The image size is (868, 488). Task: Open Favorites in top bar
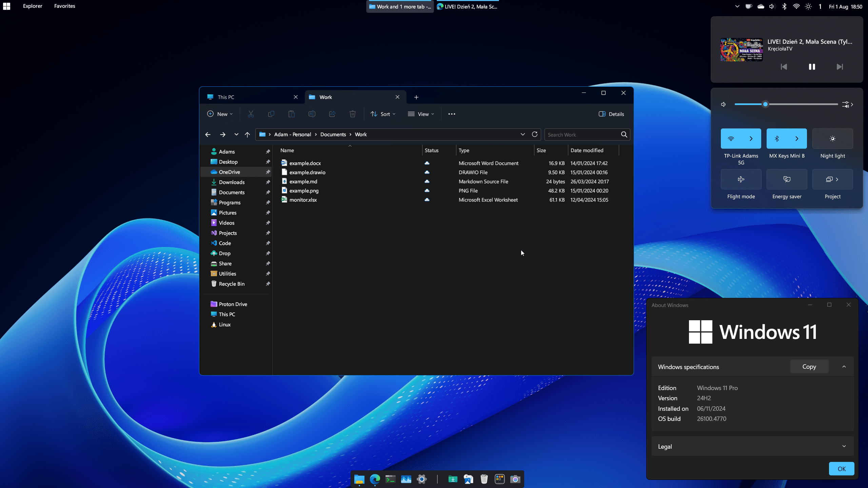coord(64,6)
